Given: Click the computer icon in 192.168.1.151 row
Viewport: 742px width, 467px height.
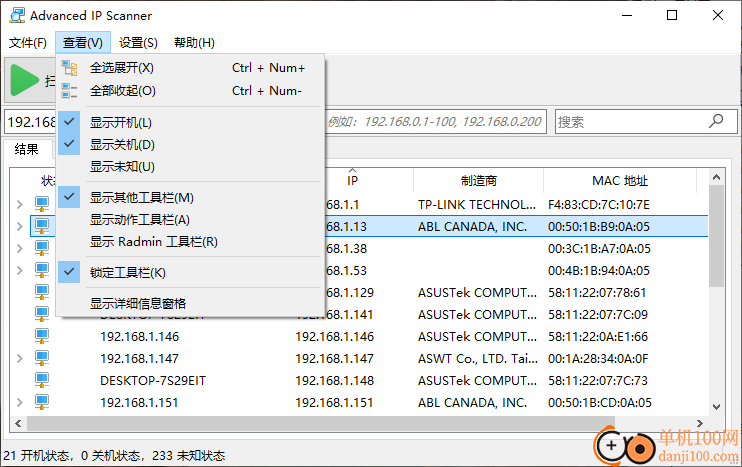Looking at the screenshot, I should pos(42,402).
